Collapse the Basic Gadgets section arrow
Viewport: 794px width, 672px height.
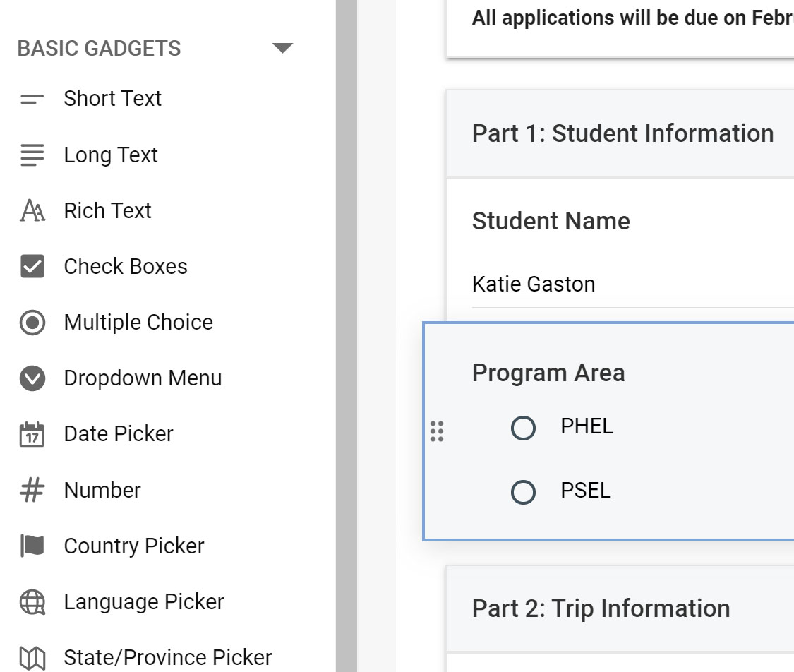click(282, 49)
